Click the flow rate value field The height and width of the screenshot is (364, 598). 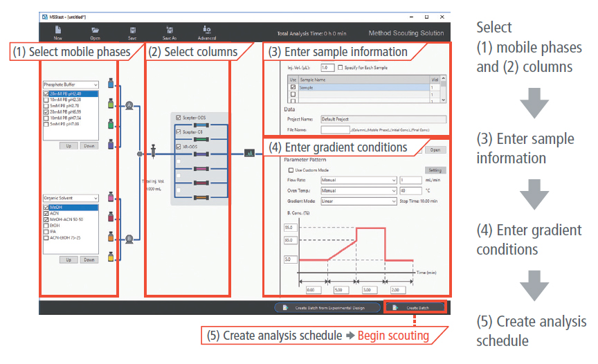point(410,180)
